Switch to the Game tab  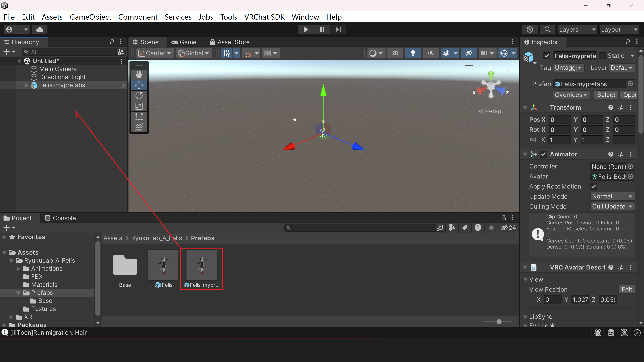pos(184,42)
